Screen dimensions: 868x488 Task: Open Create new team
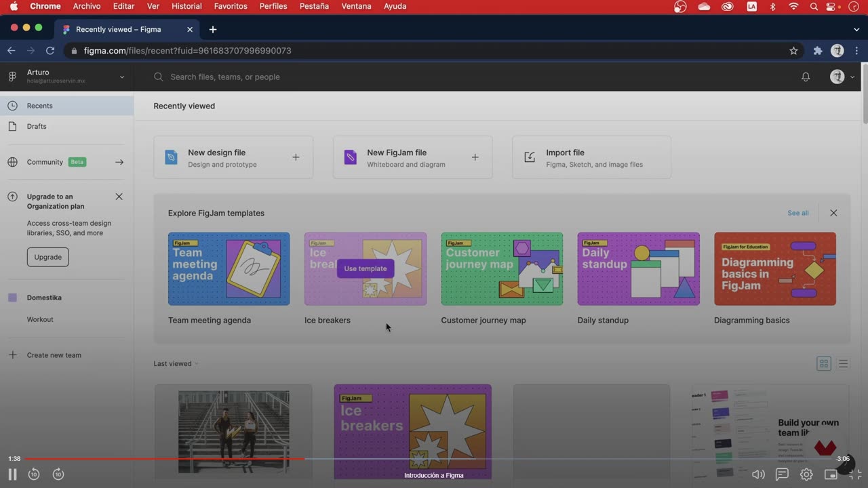tap(54, 355)
